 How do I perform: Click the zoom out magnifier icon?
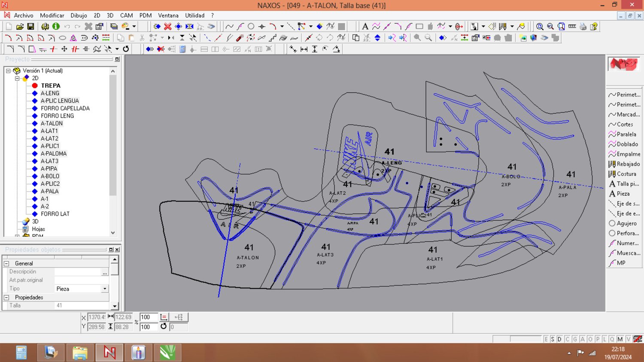pyautogui.click(x=550, y=27)
